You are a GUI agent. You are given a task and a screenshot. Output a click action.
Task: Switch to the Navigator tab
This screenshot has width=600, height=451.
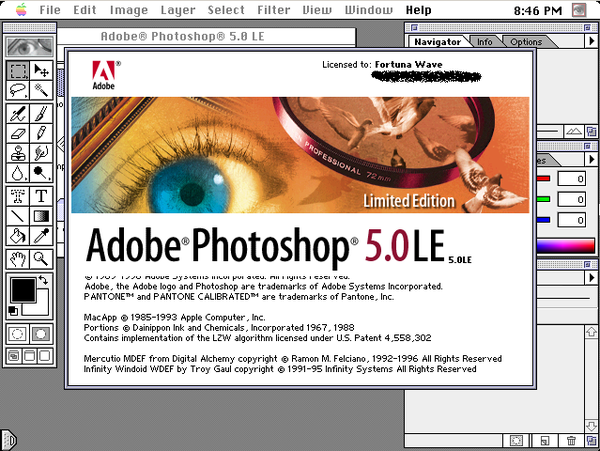437,42
